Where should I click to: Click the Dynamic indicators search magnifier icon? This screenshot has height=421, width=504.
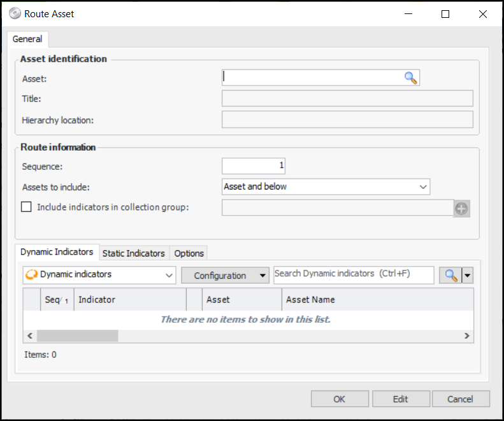pyautogui.click(x=451, y=275)
